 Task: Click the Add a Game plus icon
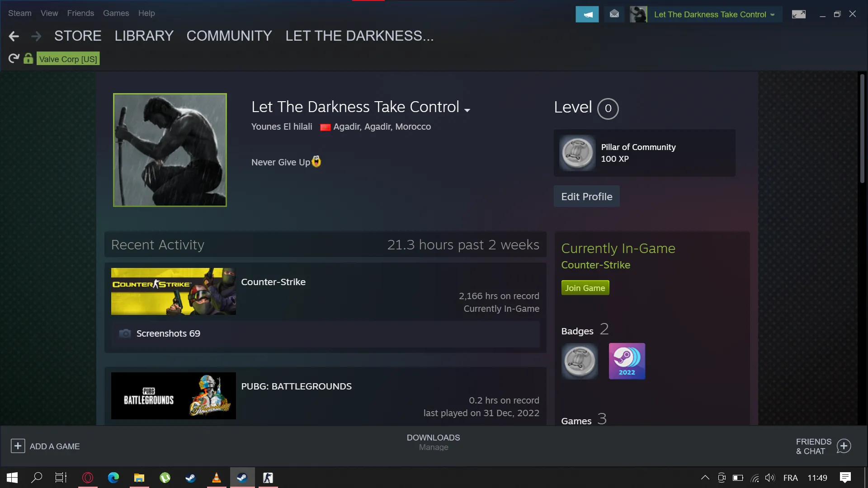click(x=18, y=446)
